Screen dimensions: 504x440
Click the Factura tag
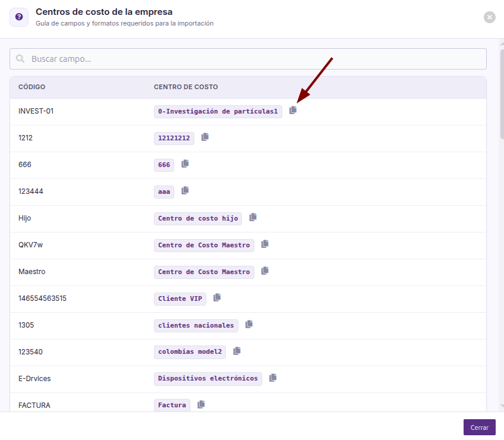pos(172,406)
